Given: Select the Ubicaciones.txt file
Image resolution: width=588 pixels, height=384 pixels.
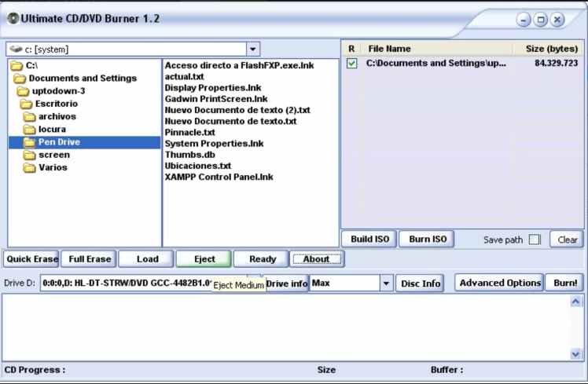Looking at the screenshot, I should (198, 166).
